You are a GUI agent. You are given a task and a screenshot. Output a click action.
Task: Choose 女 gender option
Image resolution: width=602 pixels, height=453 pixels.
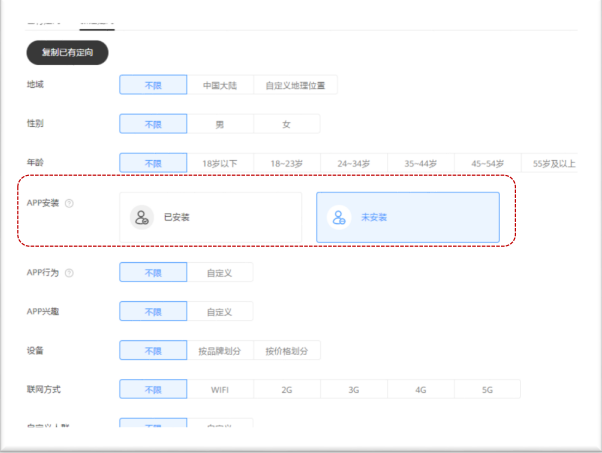287,124
